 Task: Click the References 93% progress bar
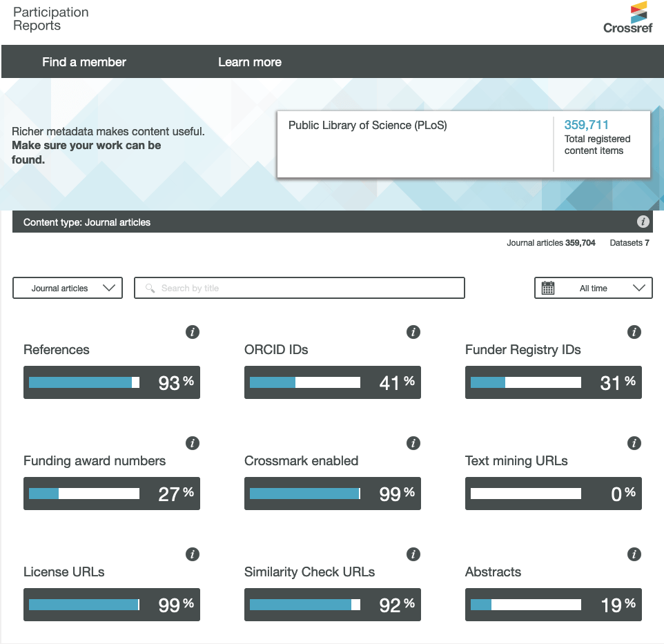pyautogui.click(x=112, y=382)
